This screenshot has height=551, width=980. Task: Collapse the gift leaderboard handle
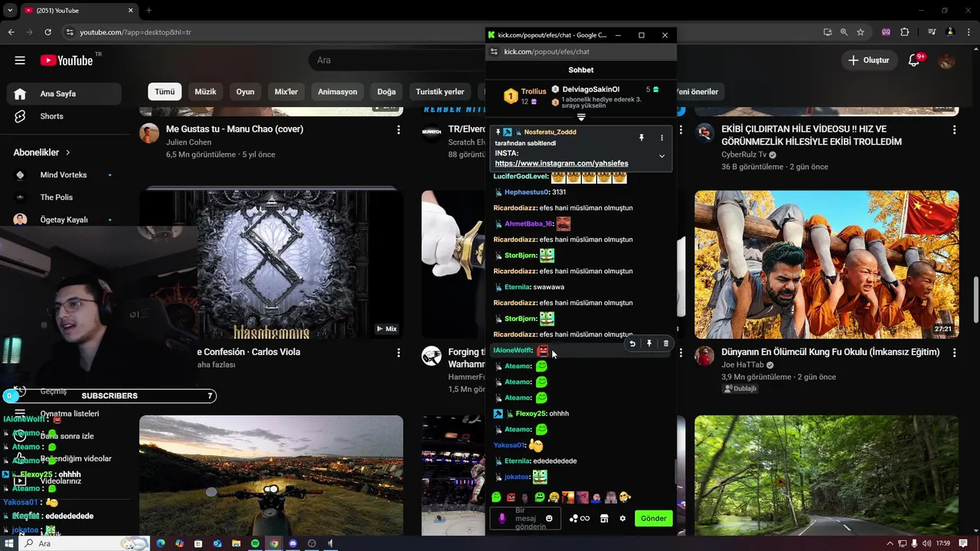tap(581, 117)
